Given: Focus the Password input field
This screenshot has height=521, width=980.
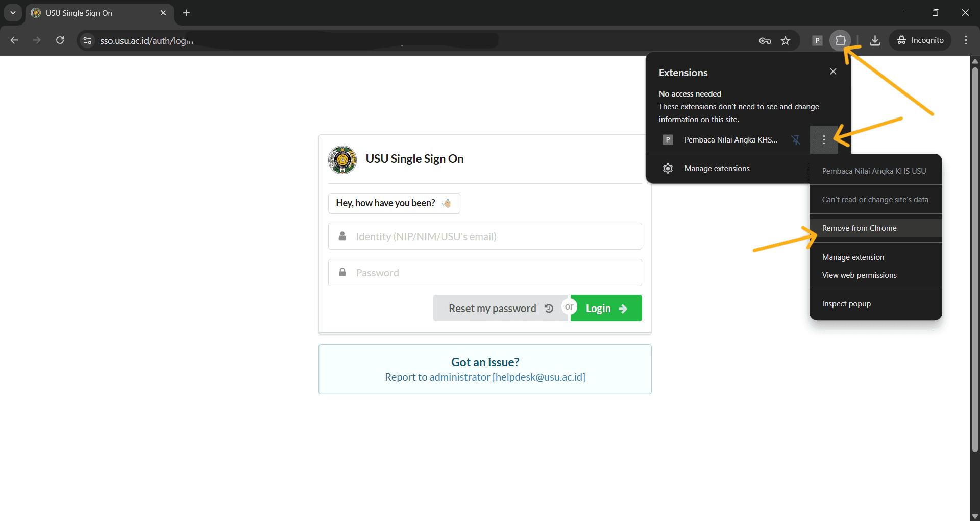Looking at the screenshot, I should pos(485,273).
